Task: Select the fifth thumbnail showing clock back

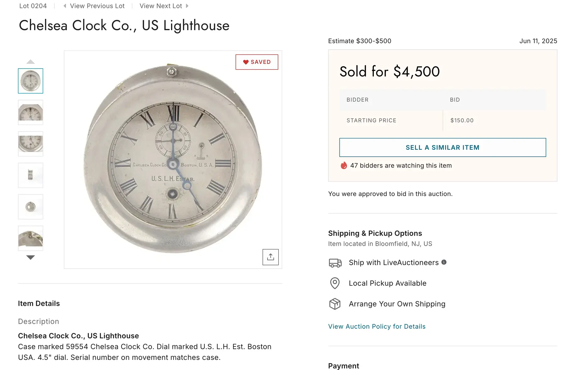Action: coord(31,207)
